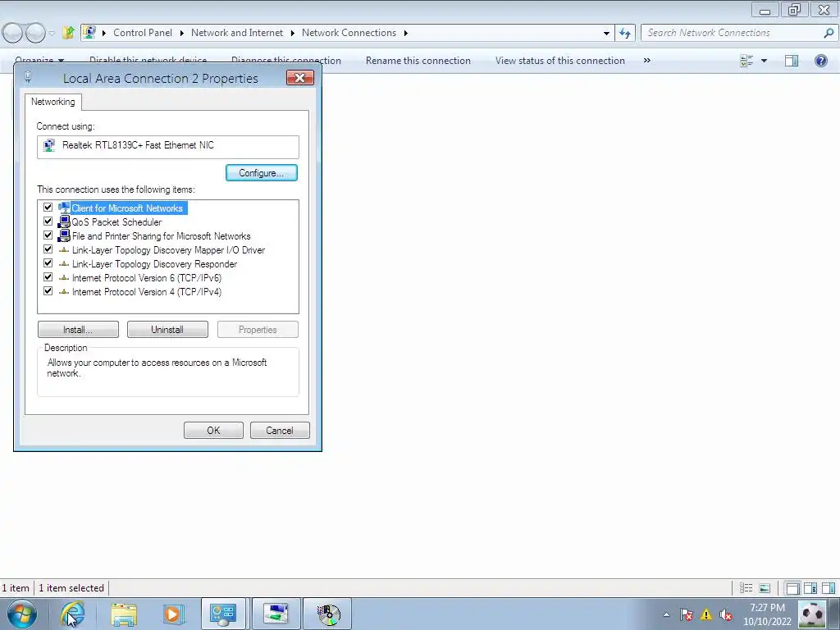Click the TCP/IPv4 protocol icon

point(64,291)
